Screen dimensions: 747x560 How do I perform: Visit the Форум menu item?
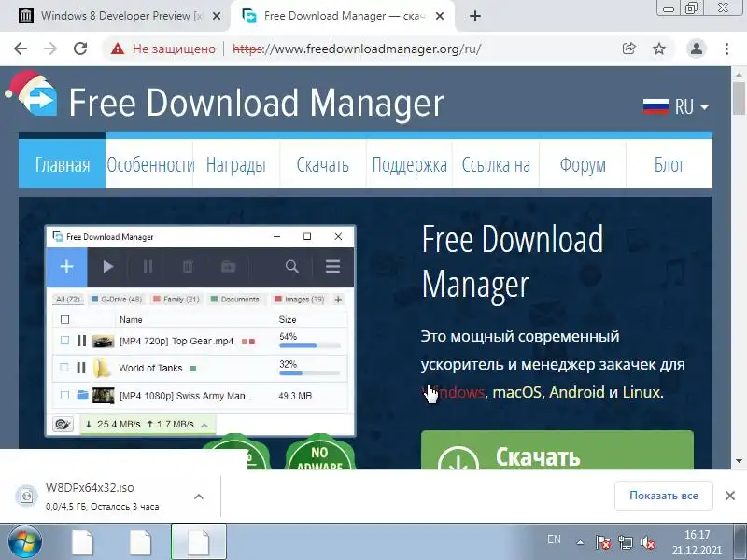(x=583, y=165)
